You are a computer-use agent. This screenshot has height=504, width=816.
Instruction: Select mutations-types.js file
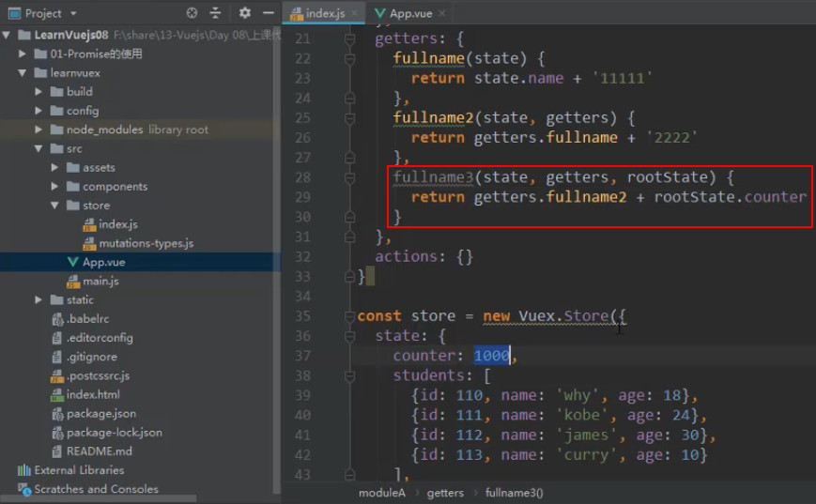(146, 243)
